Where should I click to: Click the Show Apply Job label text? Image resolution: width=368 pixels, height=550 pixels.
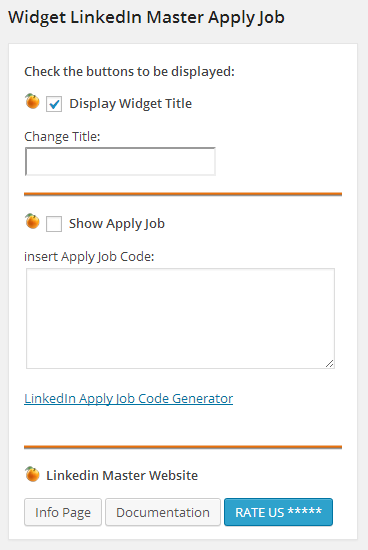pyautogui.click(x=117, y=224)
